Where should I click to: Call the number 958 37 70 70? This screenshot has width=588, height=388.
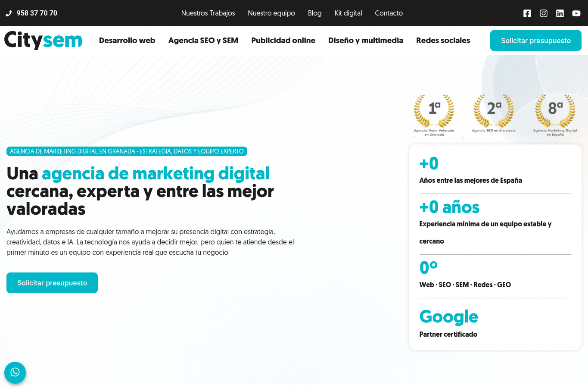37,13
